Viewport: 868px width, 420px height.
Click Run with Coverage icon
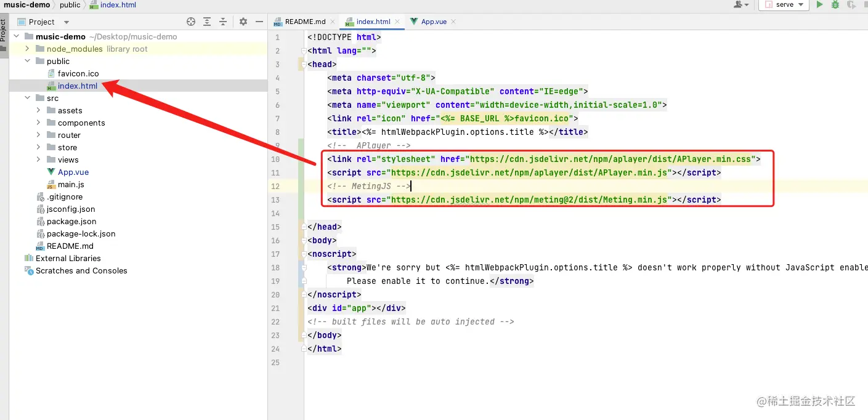tap(851, 4)
